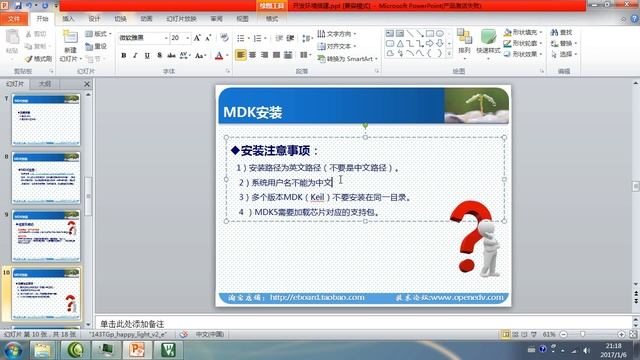Click the Format Painter brush icon
The height and width of the screenshot is (360, 640).
[29, 59]
